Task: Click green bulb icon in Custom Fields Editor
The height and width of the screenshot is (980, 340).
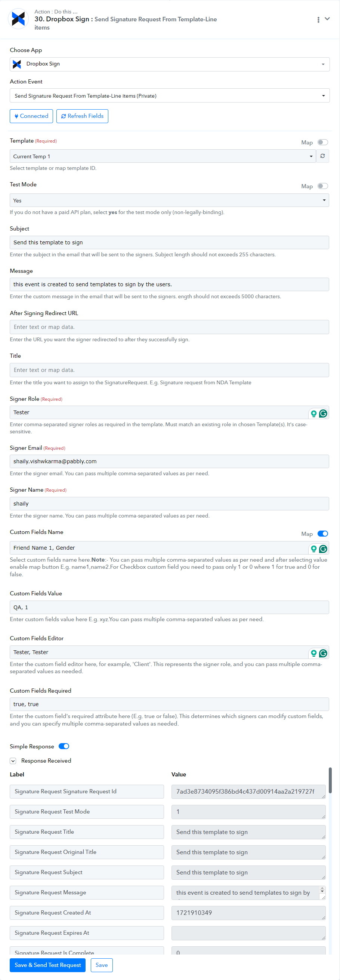Action: (314, 653)
